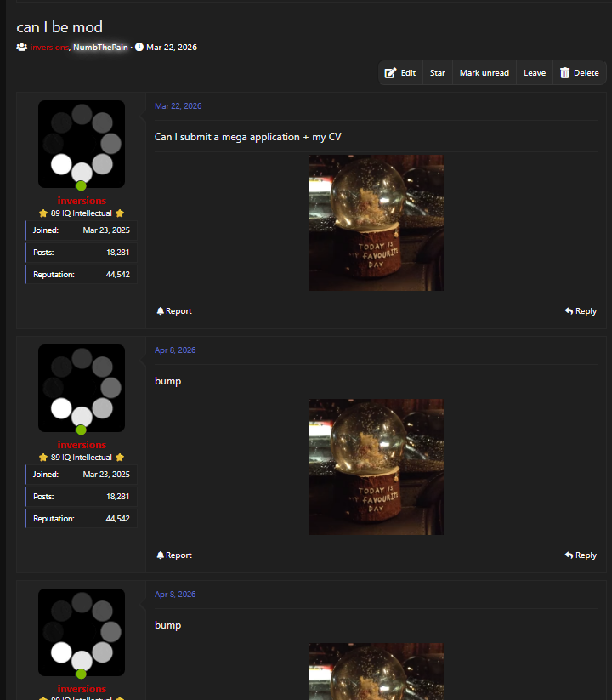Click the trash can icon on the Delete button

pos(564,73)
